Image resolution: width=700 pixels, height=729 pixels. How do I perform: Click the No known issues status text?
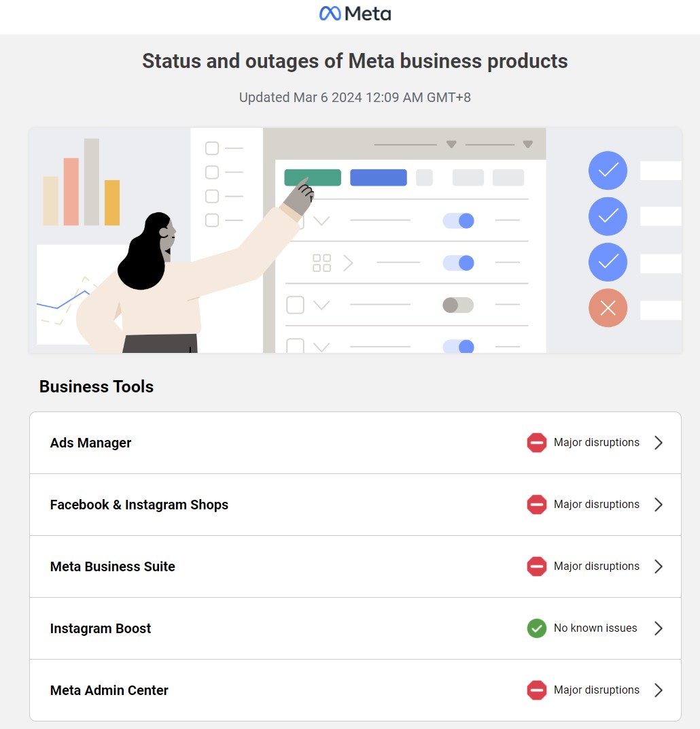click(595, 628)
